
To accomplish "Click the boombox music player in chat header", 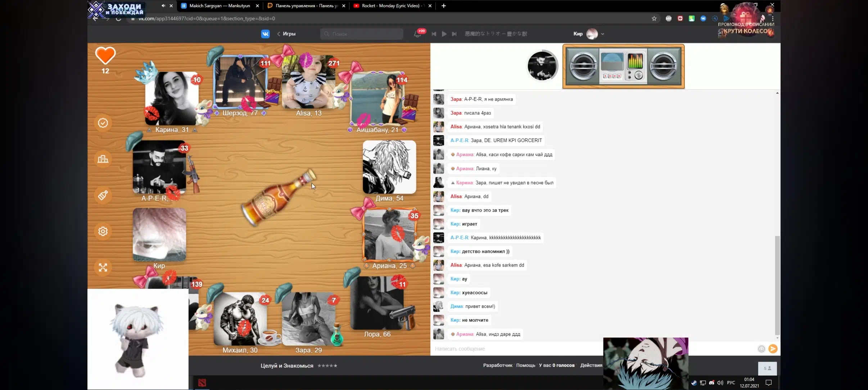I will pyautogui.click(x=624, y=66).
